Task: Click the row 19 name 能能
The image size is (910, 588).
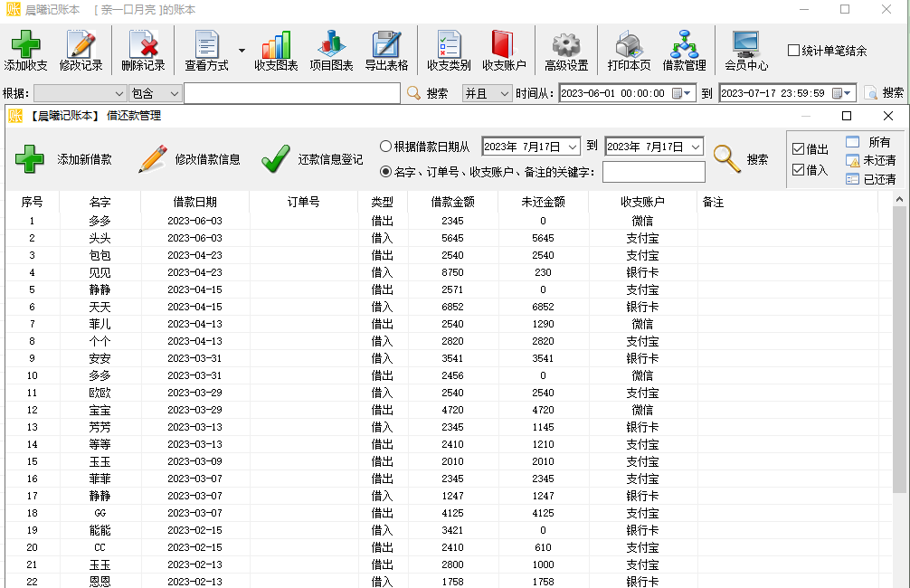Action: pyautogui.click(x=100, y=530)
